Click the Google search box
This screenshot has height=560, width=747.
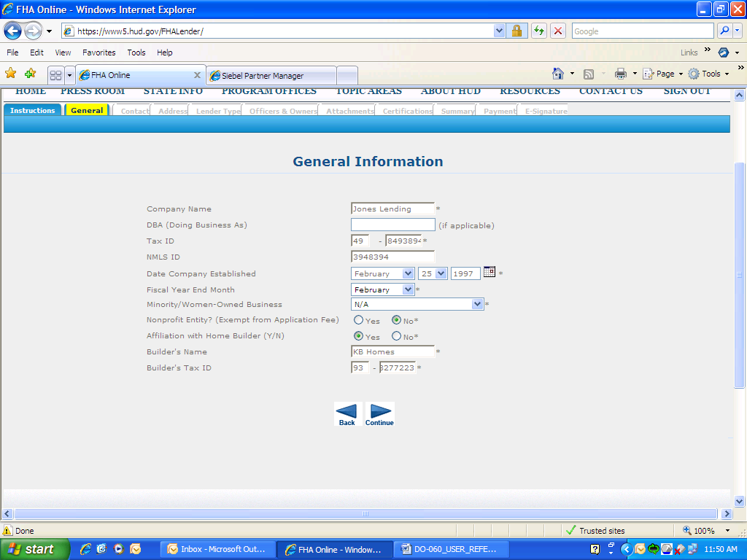pyautogui.click(x=642, y=31)
